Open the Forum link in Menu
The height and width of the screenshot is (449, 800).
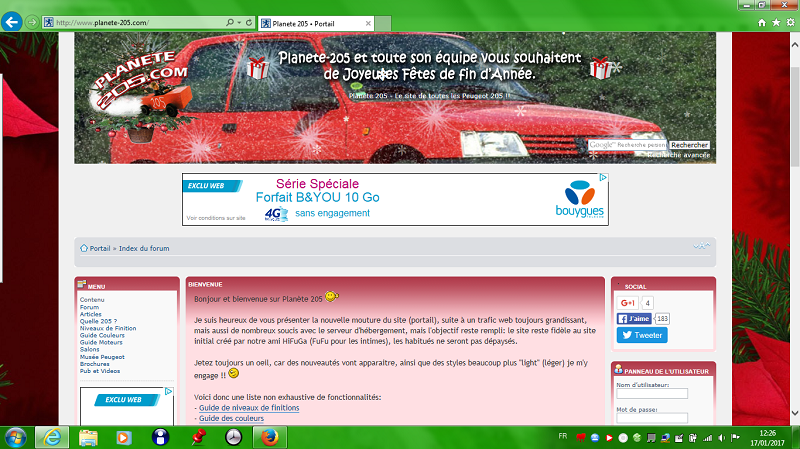pos(90,307)
